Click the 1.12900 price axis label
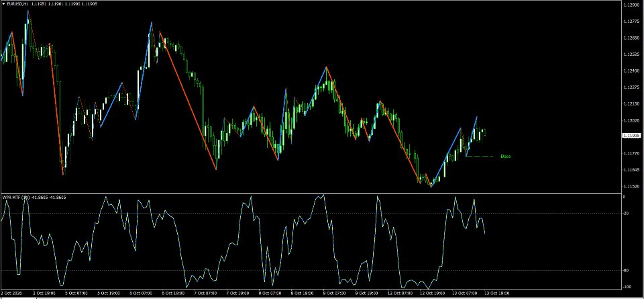This screenshot has height=299, width=644. click(x=632, y=5)
